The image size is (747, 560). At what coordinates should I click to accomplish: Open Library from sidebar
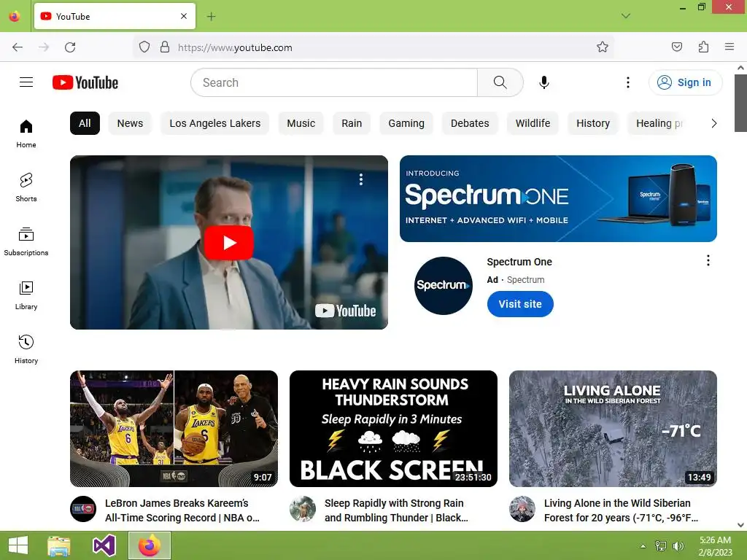point(26,296)
